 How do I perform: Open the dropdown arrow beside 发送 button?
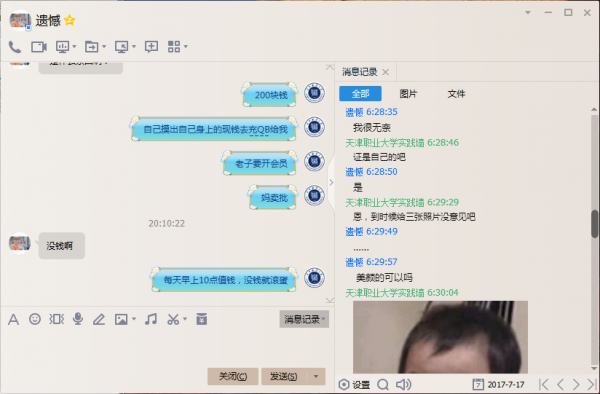point(316,376)
